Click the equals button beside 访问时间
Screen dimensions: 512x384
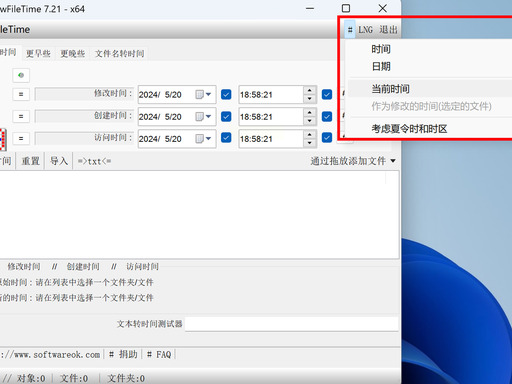pos(21,138)
